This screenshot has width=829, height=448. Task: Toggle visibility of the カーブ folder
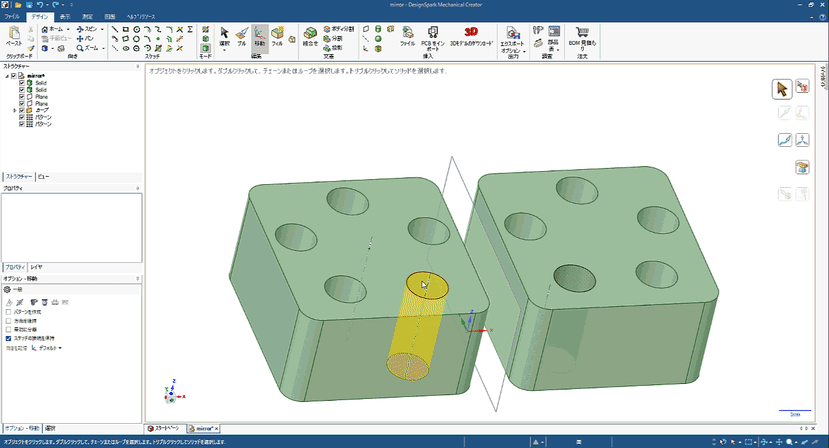point(22,111)
